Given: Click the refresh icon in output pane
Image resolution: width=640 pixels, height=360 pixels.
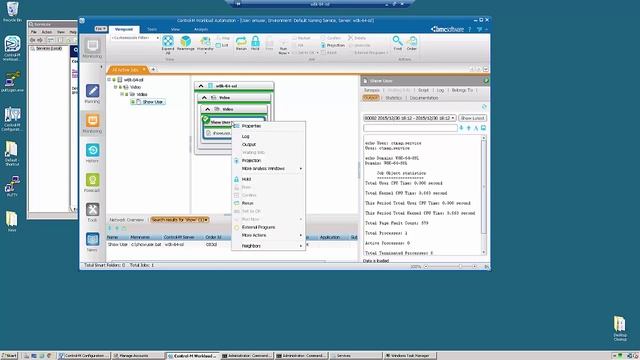Looking at the screenshot, I should (484, 107).
